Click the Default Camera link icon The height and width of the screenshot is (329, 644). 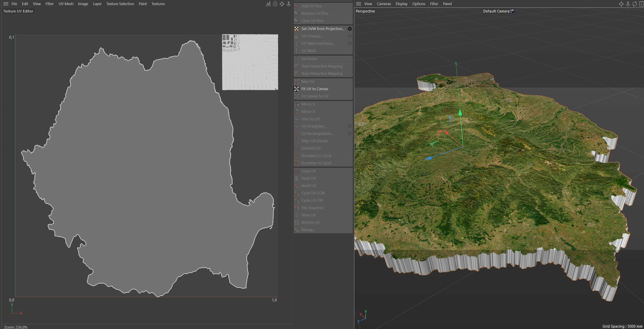[x=512, y=11]
